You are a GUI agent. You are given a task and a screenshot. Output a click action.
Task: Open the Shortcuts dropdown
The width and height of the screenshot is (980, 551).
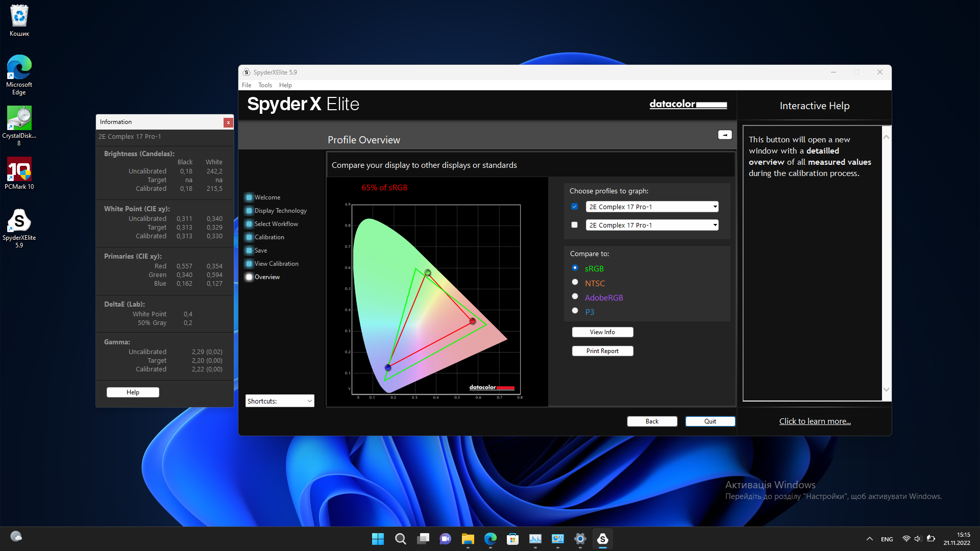coord(280,401)
